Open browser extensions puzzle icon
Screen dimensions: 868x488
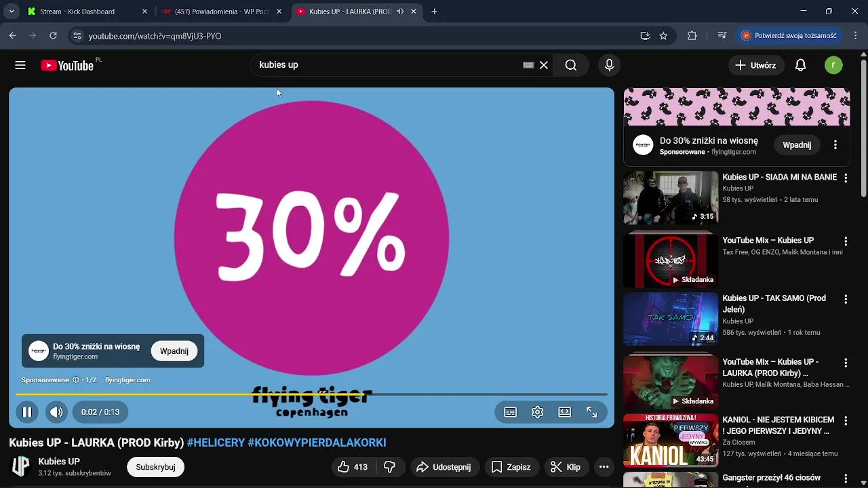coord(692,36)
